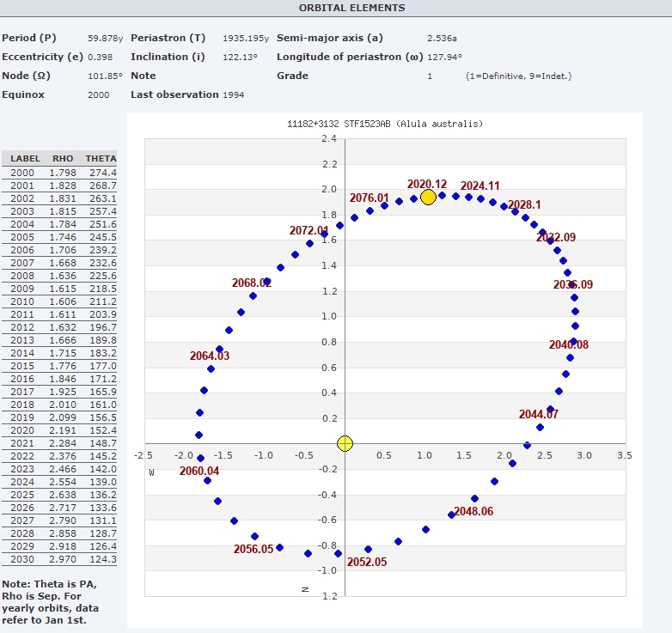Screen dimensions: 672x633
Task: Click the large yellow 2020.12 position marker
Action: coord(428,197)
